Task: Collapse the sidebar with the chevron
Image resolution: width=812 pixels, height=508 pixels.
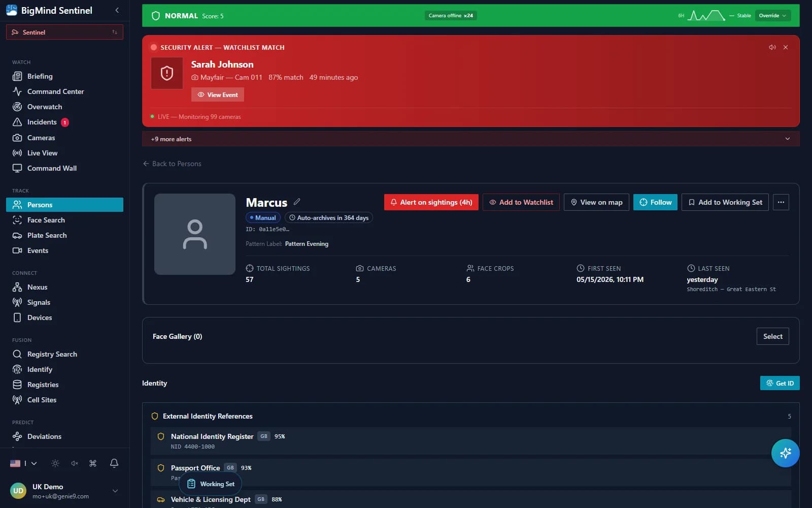Action: [117, 10]
